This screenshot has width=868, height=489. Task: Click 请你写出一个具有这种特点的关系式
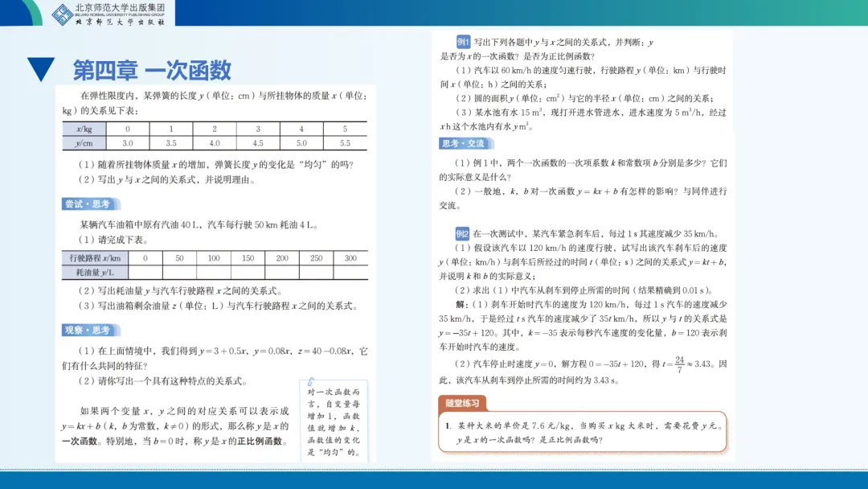click(x=163, y=381)
